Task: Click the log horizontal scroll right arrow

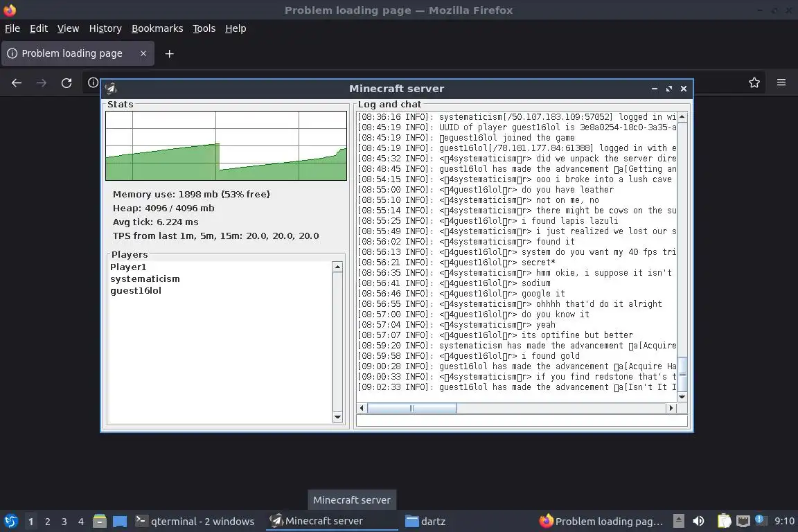Action: 671,408
